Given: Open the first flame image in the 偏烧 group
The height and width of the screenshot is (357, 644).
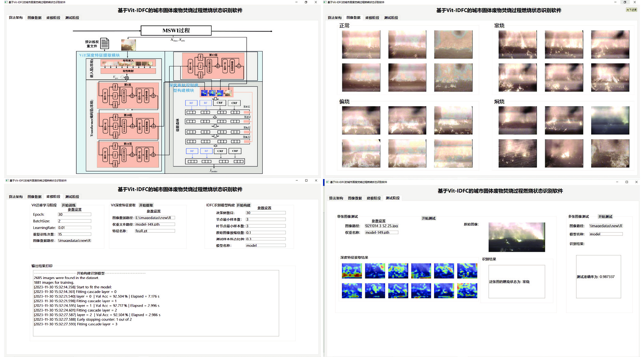Looking at the screenshot, I should click(361, 120).
